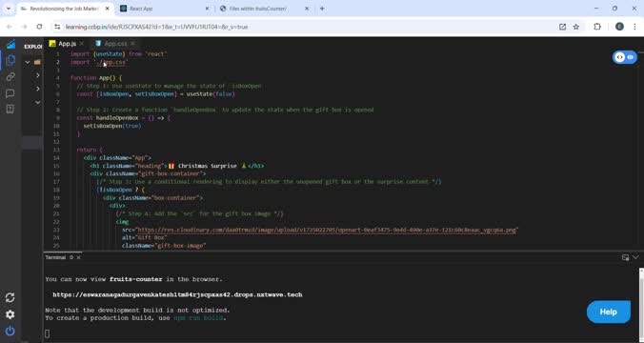Image resolution: width=644 pixels, height=343 pixels.
Task: Click the question book icon in sidebar
Action: coord(10,109)
